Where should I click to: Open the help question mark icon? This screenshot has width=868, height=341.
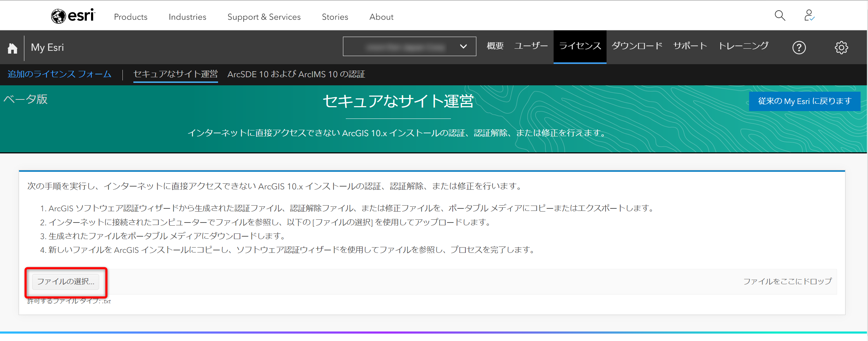click(799, 48)
